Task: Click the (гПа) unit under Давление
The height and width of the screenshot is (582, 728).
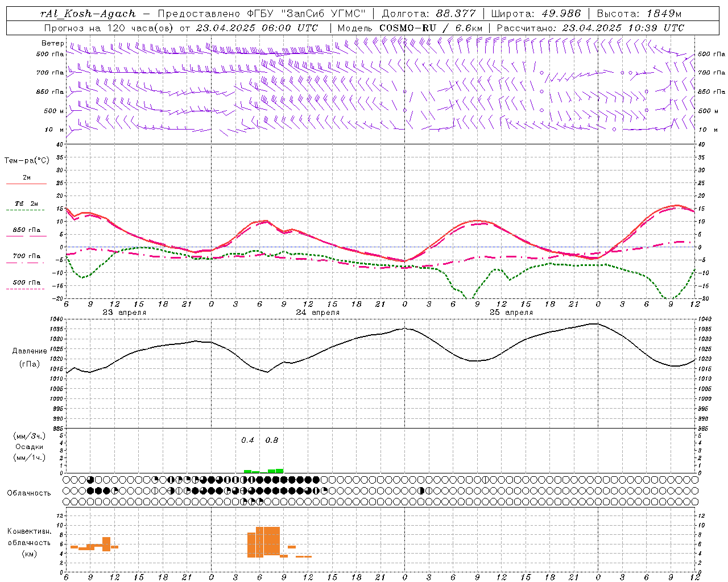Action: click(x=30, y=364)
